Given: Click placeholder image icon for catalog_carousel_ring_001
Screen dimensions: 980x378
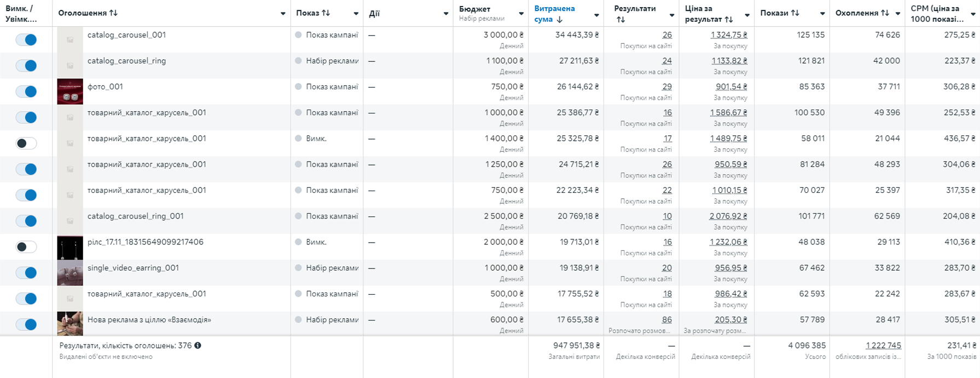Looking at the screenshot, I should tap(70, 221).
